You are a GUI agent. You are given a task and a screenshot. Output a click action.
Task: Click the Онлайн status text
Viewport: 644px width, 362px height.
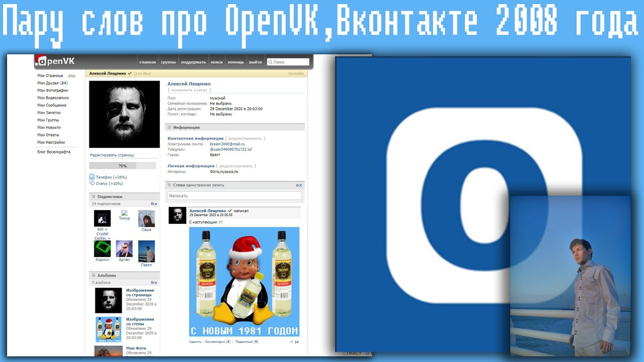(296, 73)
